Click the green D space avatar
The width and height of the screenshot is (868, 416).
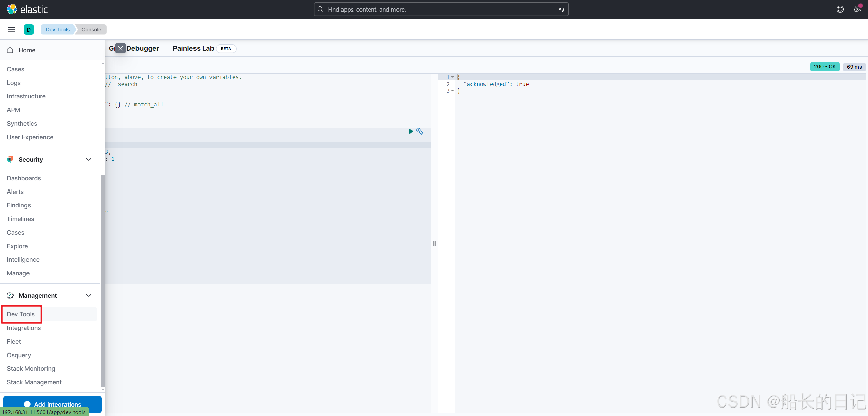coord(29,30)
